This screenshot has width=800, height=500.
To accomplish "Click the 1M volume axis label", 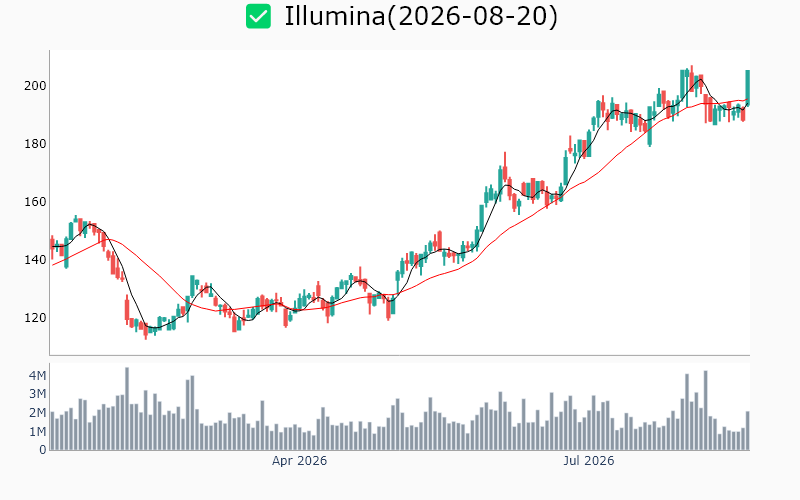I will tap(38, 432).
